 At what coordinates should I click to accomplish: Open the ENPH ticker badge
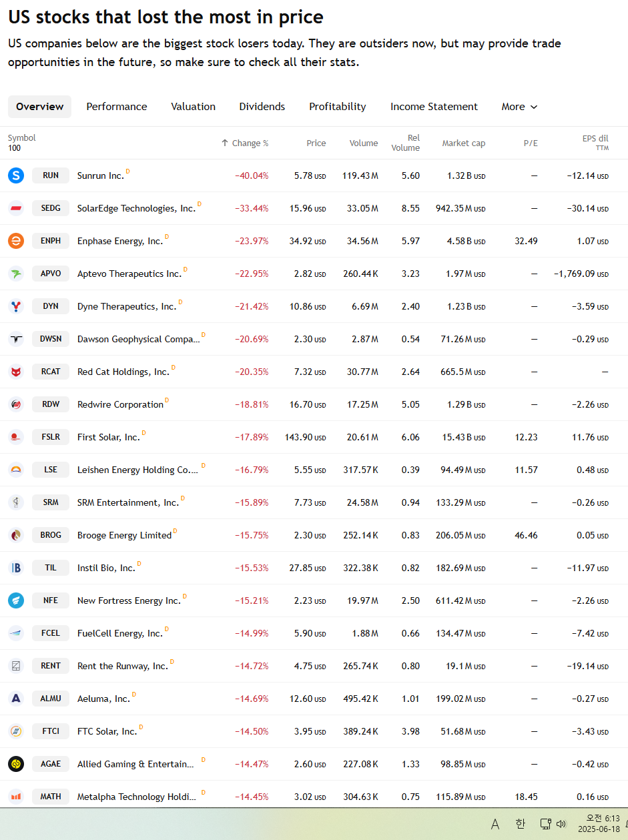point(51,241)
